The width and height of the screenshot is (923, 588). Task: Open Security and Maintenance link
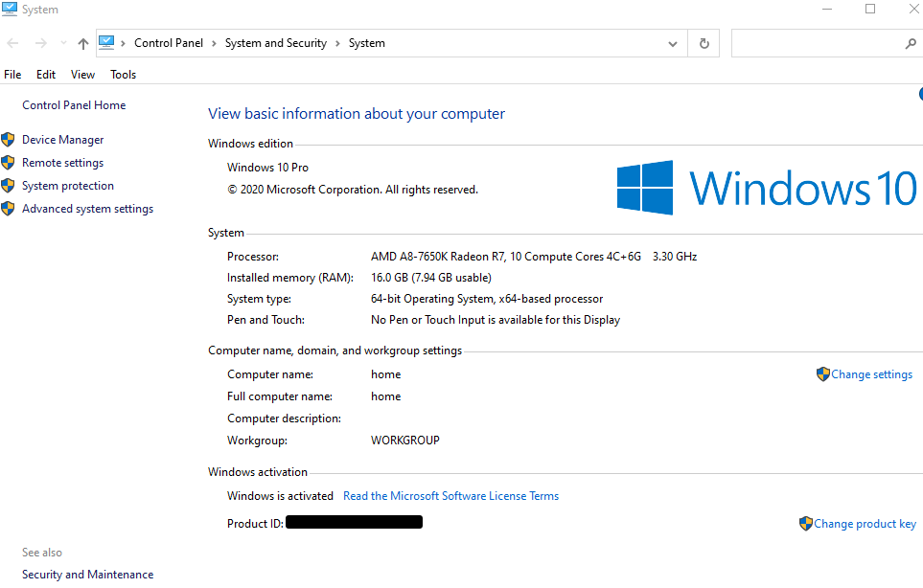pos(87,575)
